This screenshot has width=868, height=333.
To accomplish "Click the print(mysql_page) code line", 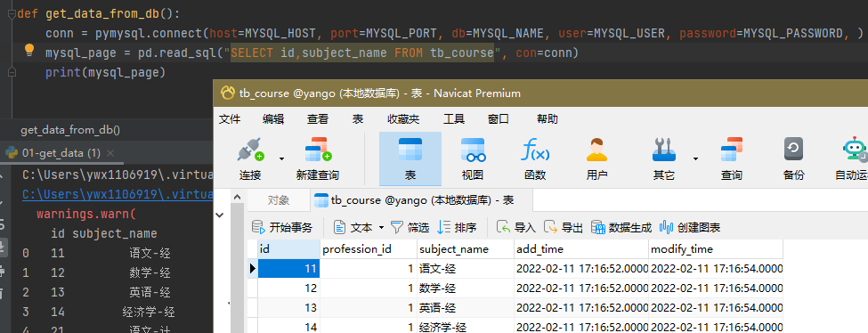I will 106,73.
